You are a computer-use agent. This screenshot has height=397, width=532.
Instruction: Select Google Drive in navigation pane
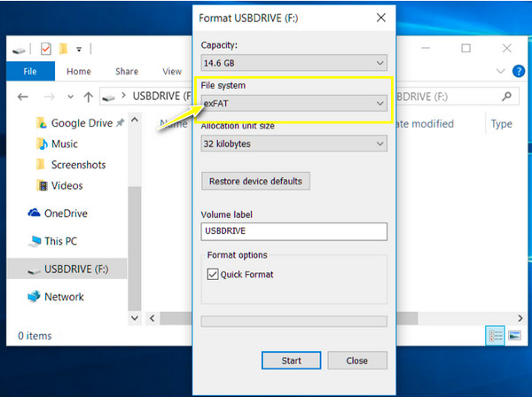[x=82, y=123]
